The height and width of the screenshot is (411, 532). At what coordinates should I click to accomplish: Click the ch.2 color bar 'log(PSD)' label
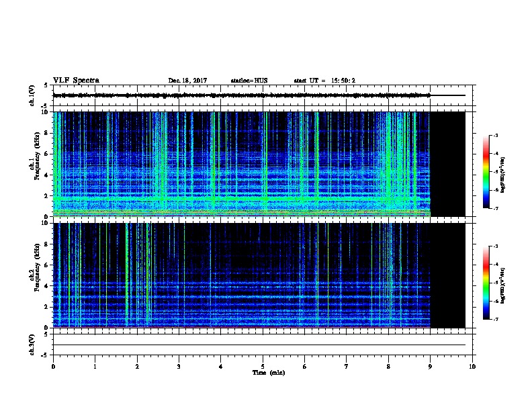point(503,286)
